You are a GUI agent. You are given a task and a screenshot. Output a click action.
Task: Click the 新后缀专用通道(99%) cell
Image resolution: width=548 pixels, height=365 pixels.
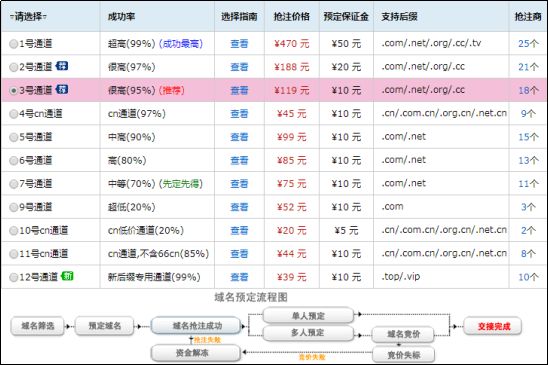tap(154, 277)
